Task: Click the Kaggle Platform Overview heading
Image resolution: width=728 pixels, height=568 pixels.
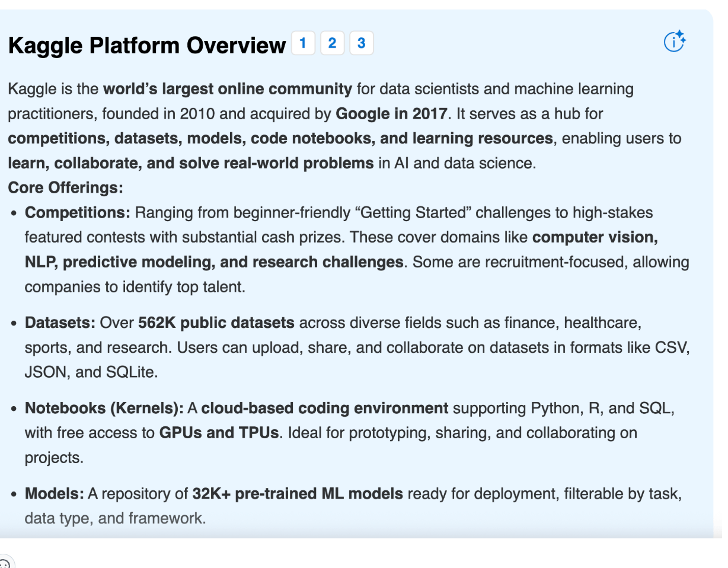Action: click(x=147, y=45)
